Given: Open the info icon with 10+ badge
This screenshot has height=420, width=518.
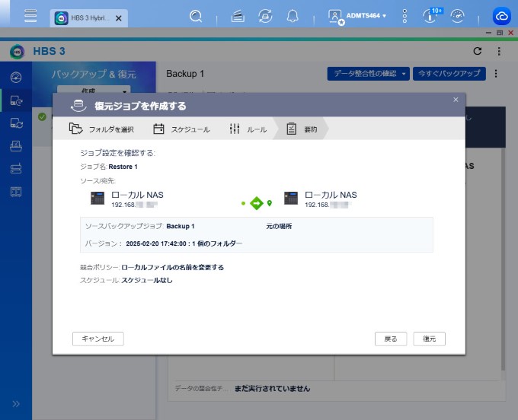Looking at the screenshot, I should 431,15.
